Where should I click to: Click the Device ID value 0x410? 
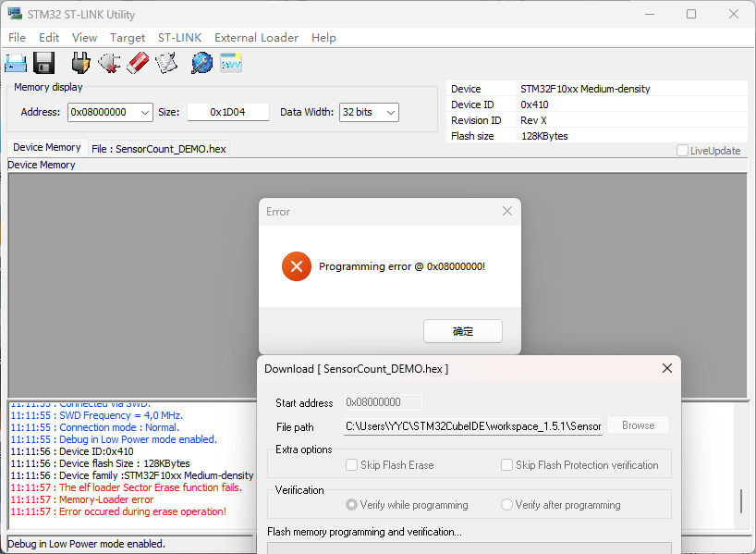534,105
